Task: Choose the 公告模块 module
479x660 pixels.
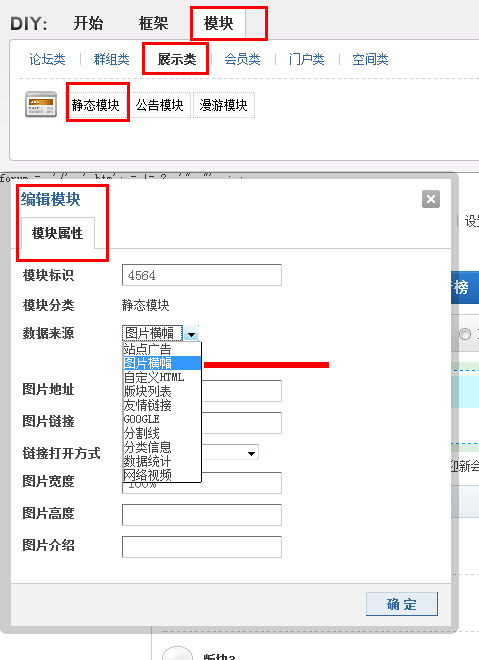Action: 160,105
